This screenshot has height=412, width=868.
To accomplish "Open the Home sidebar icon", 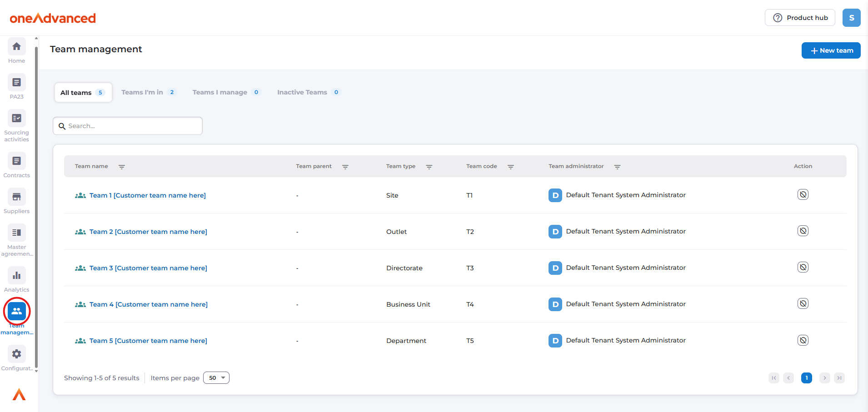I will (x=17, y=47).
